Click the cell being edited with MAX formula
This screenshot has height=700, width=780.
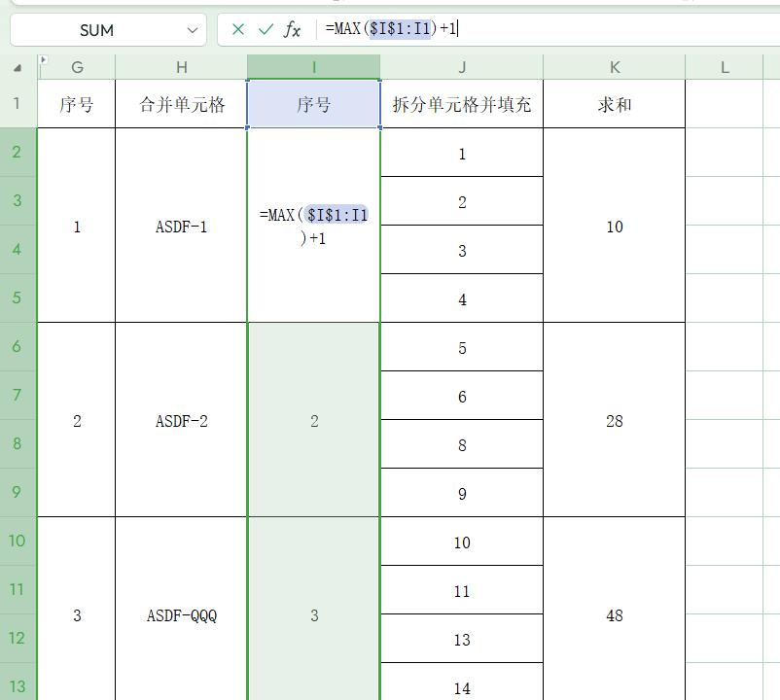coord(314,226)
